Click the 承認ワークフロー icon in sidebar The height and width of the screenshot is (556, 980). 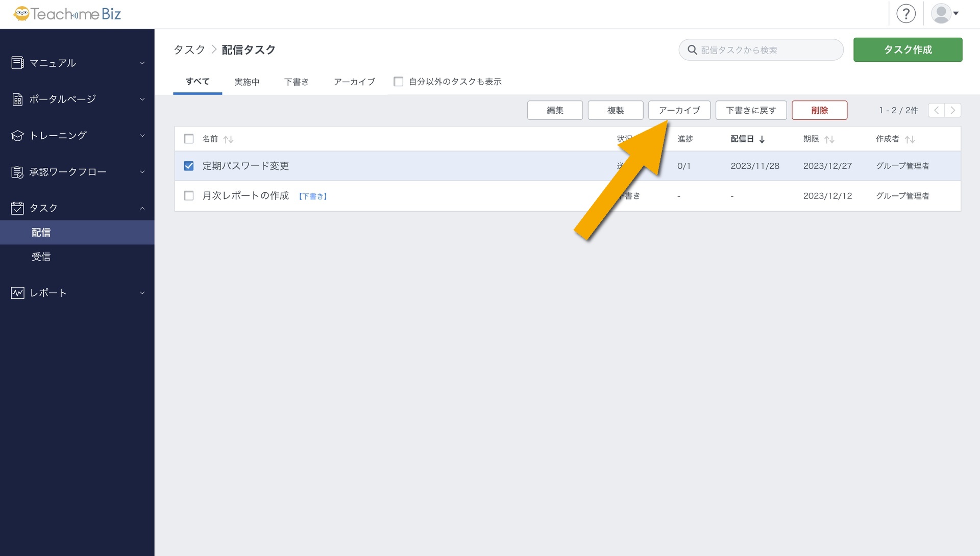(x=17, y=172)
